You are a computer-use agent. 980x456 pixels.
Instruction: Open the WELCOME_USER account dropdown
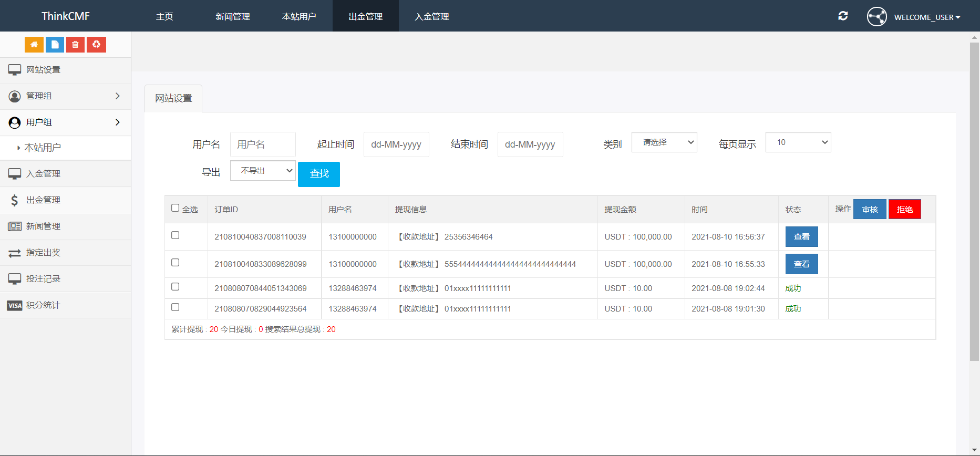click(927, 17)
